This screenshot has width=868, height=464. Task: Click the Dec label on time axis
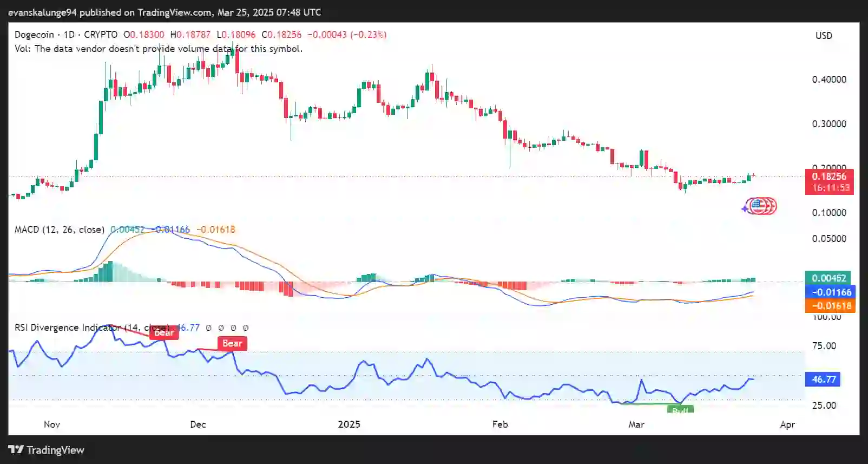[x=198, y=424]
